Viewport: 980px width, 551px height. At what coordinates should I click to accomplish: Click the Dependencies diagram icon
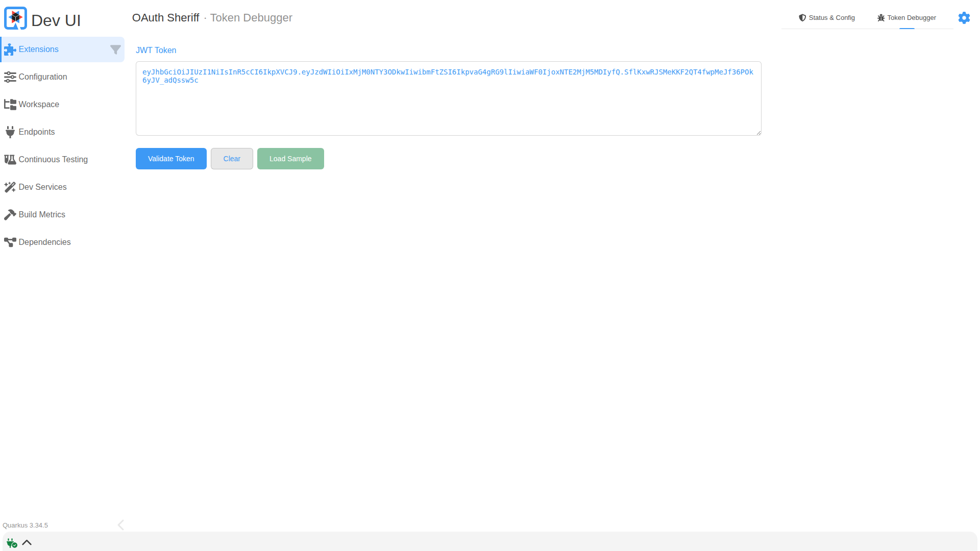click(10, 242)
